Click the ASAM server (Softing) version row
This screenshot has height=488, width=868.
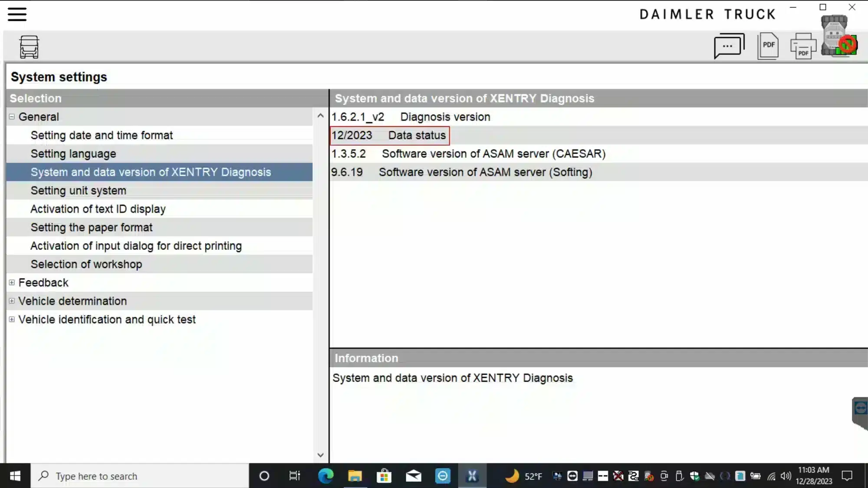click(x=599, y=172)
